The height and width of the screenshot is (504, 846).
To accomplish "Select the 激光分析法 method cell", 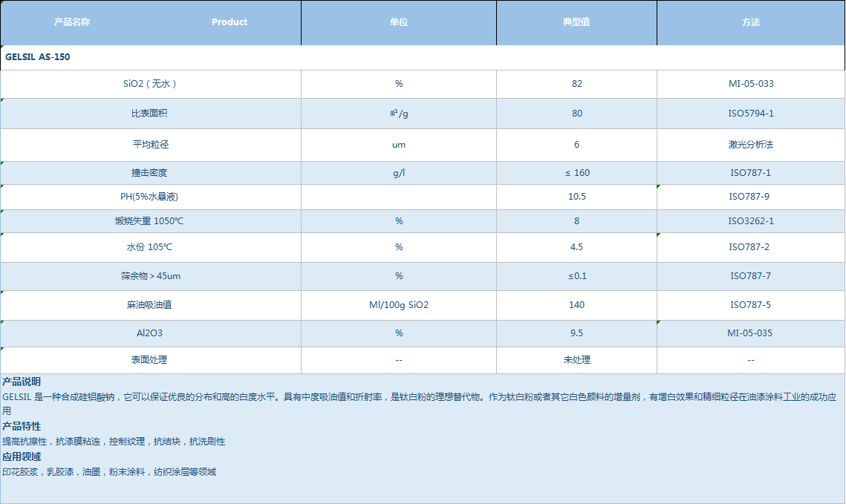I will tap(750, 145).
